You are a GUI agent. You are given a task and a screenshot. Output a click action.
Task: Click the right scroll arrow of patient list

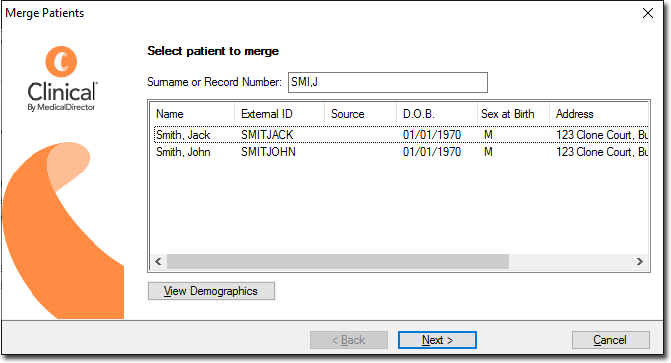[639, 261]
